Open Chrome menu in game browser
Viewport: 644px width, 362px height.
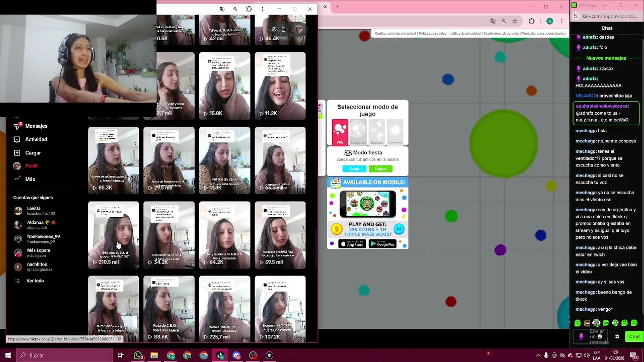pyautogui.click(x=561, y=21)
